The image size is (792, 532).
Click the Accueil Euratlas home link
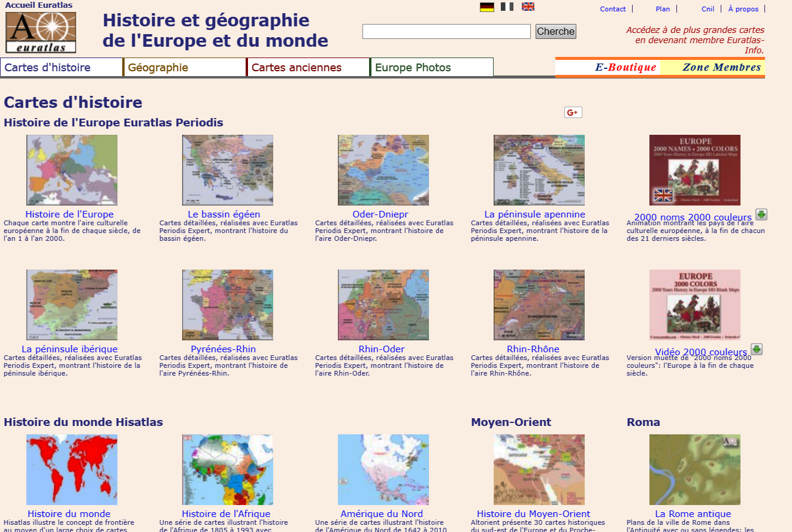click(39, 5)
